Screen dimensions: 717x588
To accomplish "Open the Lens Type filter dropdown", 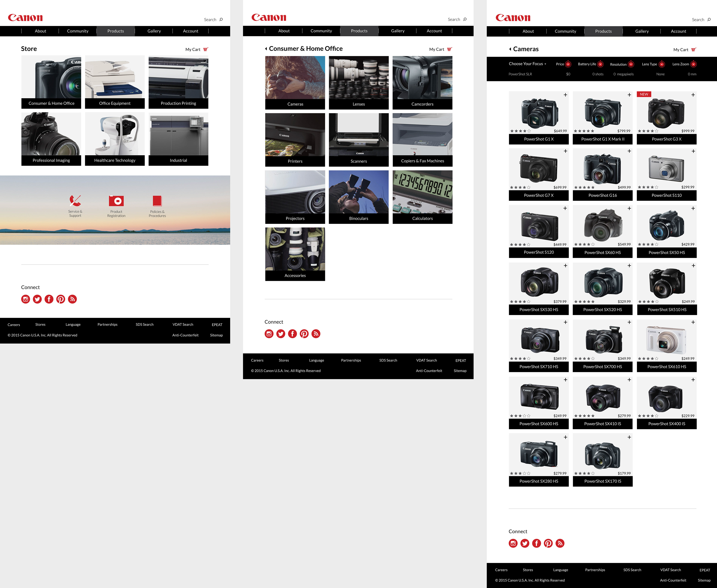I will (662, 64).
